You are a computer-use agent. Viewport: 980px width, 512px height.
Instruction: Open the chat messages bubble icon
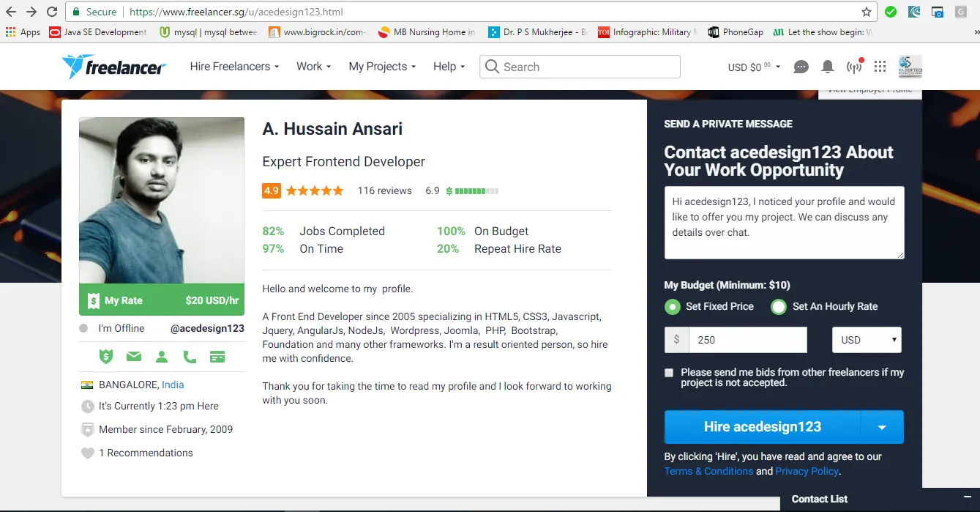pyautogui.click(x=801, y=67)
